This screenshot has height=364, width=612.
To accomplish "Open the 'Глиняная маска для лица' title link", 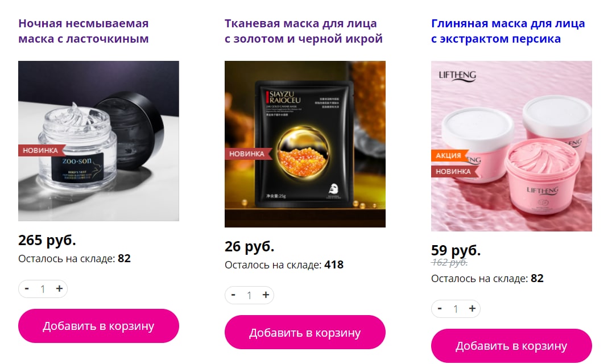I will click(x=508, y=31).
